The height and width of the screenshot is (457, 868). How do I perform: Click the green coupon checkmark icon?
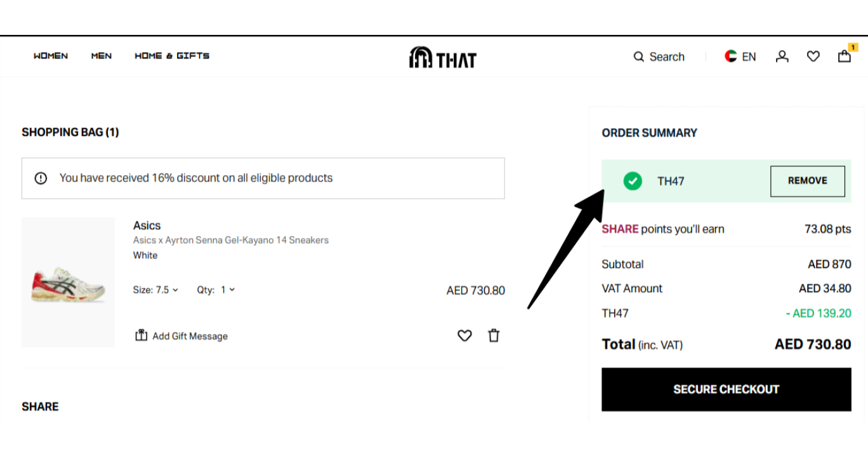(633, 181)
